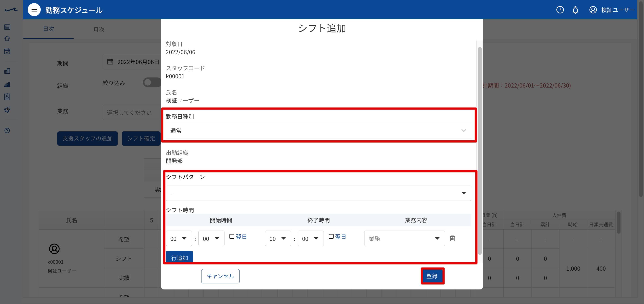Open start time hour dropdown
Viewport: 644px width, 304px height.
179,238
